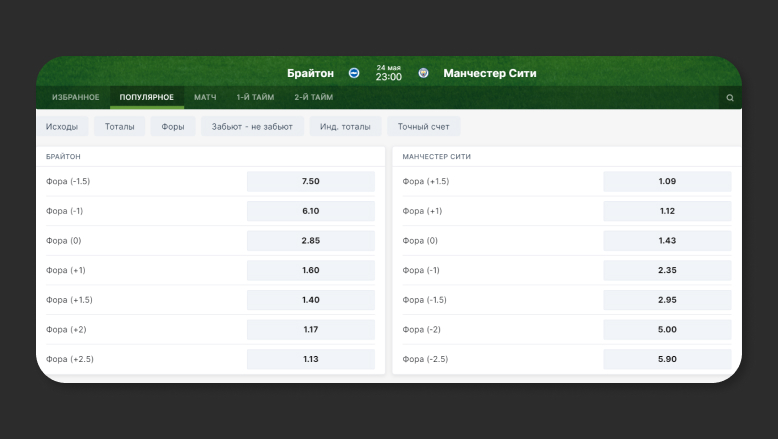The height and width of the screenshot is (439, 778).
Task: Filter by Тоталы
Action: coord(120,127)
